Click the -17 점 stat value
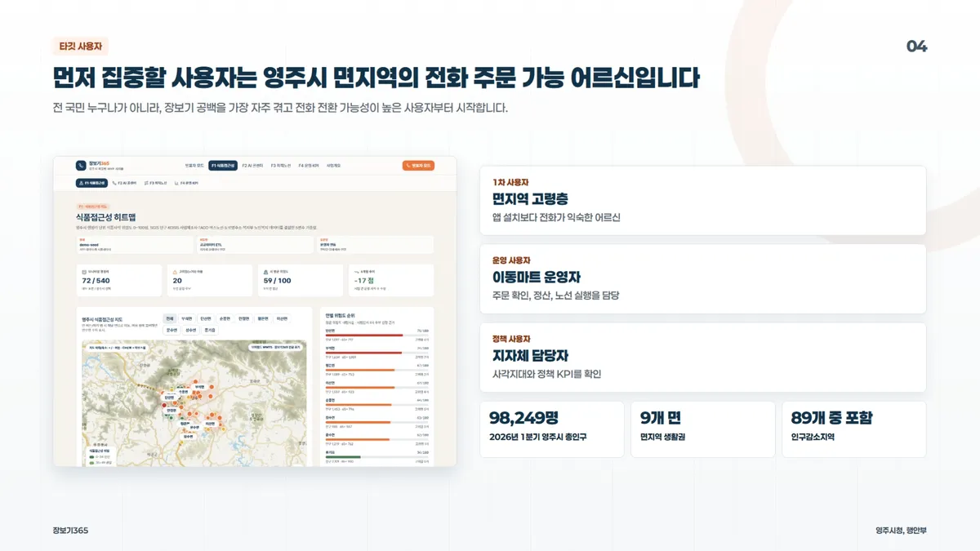This screenshot has height=551, width=980. click(364, 281)
